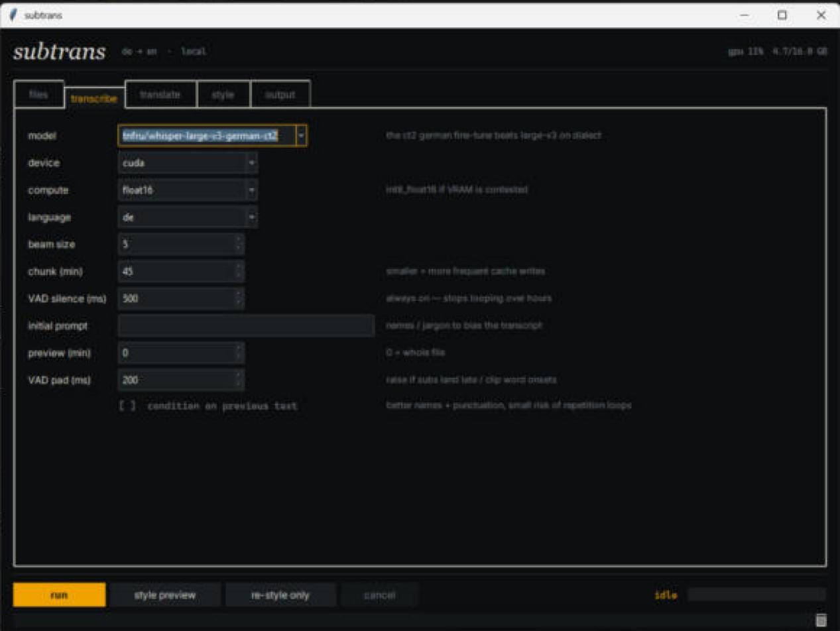Minimize the subtrans window
840x631 pixels.
coord(745,15)
